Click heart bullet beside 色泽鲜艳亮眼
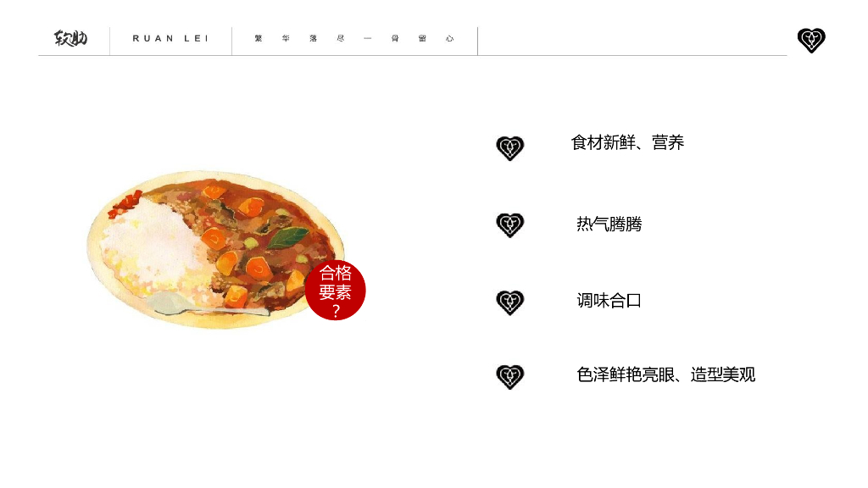Screen dimensions: 868x488 [509, 377]
